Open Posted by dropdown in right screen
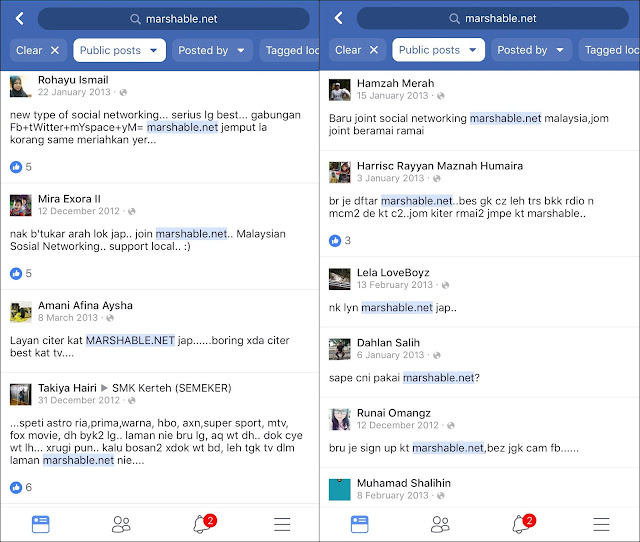The image size is (640, 542). coord(532,50)
